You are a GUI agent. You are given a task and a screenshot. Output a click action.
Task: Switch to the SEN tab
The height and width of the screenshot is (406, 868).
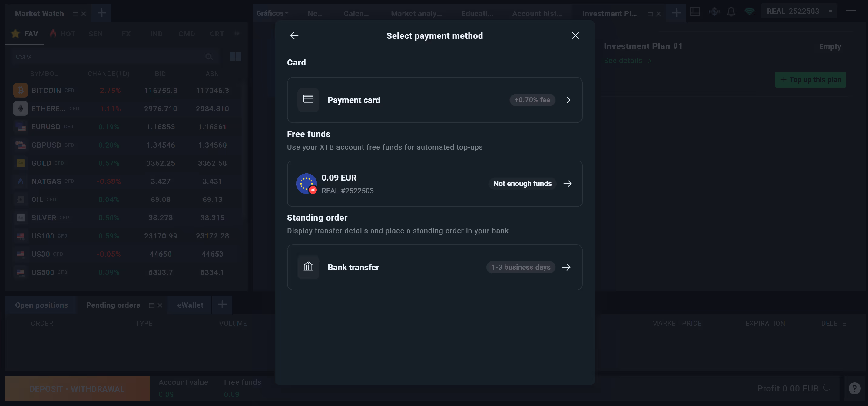tap(95, 34)
